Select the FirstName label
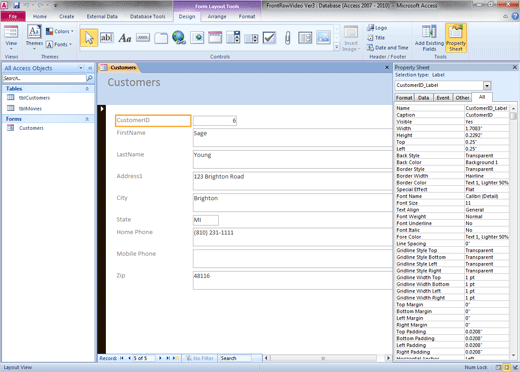Image resolution: width=520 pixels, height=372 pixels. pos(131,133)
